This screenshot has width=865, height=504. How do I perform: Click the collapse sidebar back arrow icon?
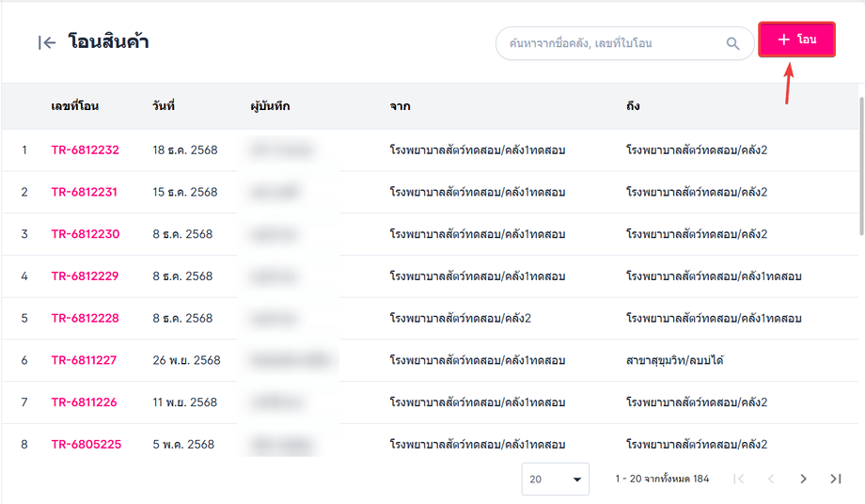pos(47,42)
